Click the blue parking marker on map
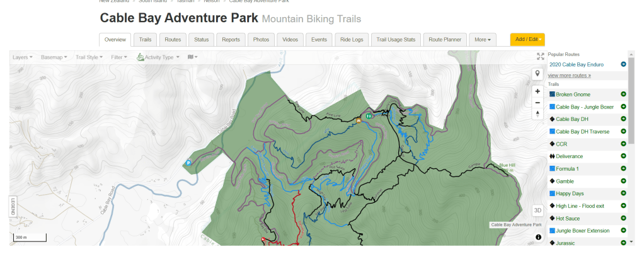Viewport: 644px width, 254px height. tap(188, 163)
